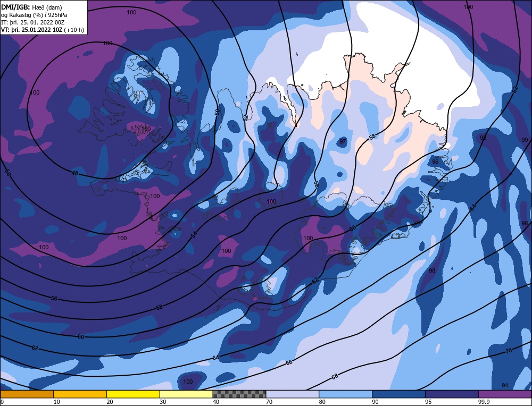This screenshot has width=532, height=406.
Task: Click the '70' contour label on the map
Action: point(508,351)
